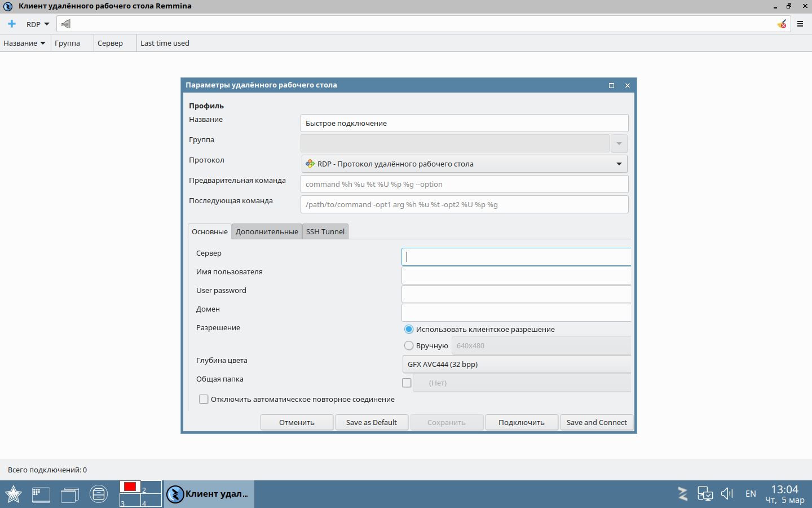The height and width of the screenshot is (508, 812).
Task: Enable the Общая папка checkbox
Action: coord(407,383)
